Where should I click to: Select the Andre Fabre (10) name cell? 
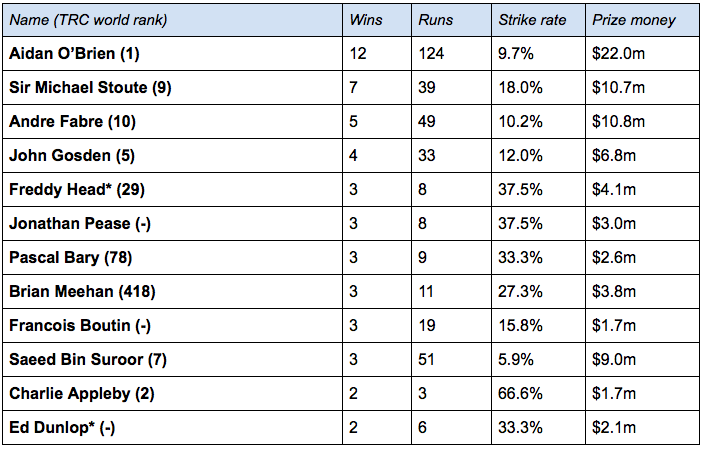[x=173, y=121]
